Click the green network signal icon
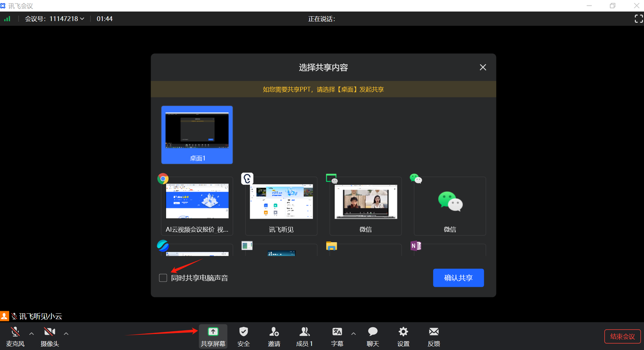Image resolution: width=644 pixels, height=350 pixels. 7,19
